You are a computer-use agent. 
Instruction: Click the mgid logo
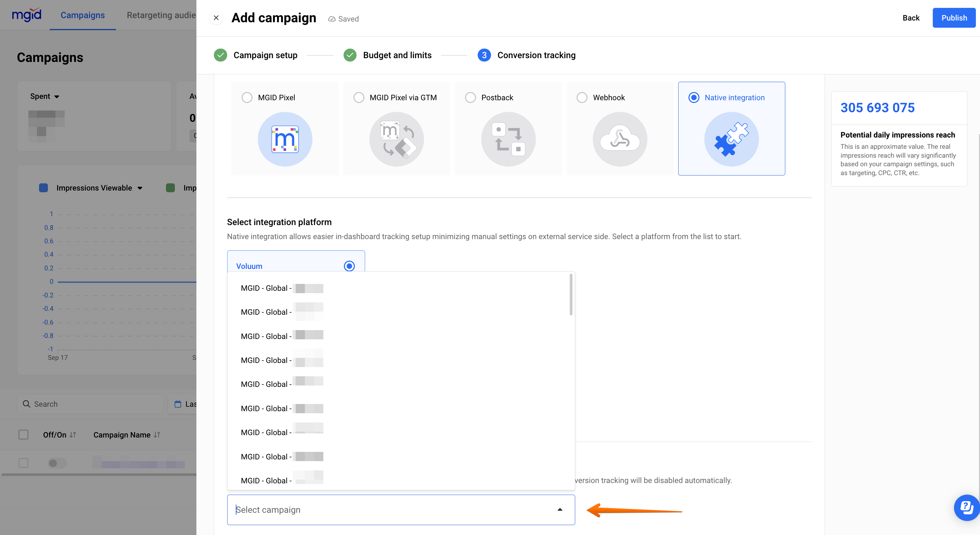pyautogui.click(x=27, y=15)
